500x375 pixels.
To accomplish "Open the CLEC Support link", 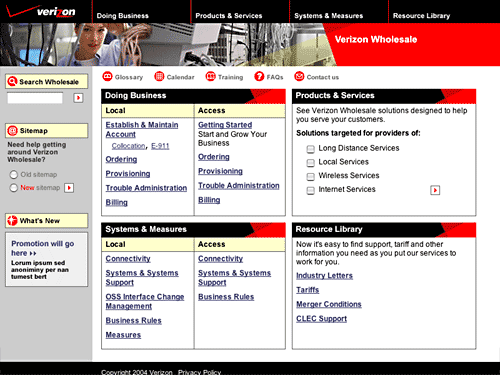I will [321, 319].
